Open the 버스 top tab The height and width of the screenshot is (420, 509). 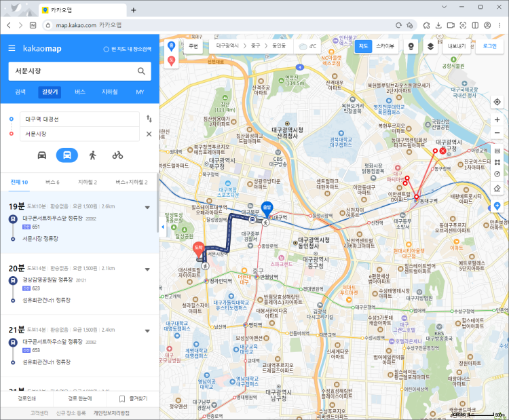click(x=80, y=92)
